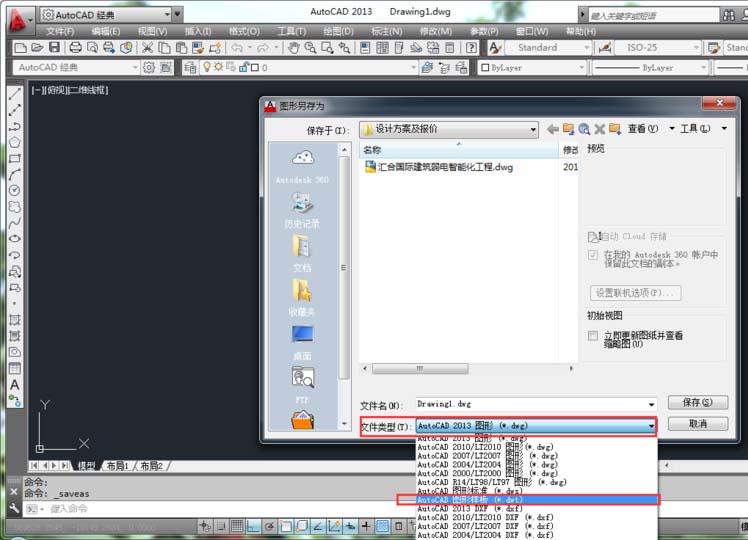Select the Ellipse draw tool
The width and height of the screenshot is (748, 540).
click(15, 239)
